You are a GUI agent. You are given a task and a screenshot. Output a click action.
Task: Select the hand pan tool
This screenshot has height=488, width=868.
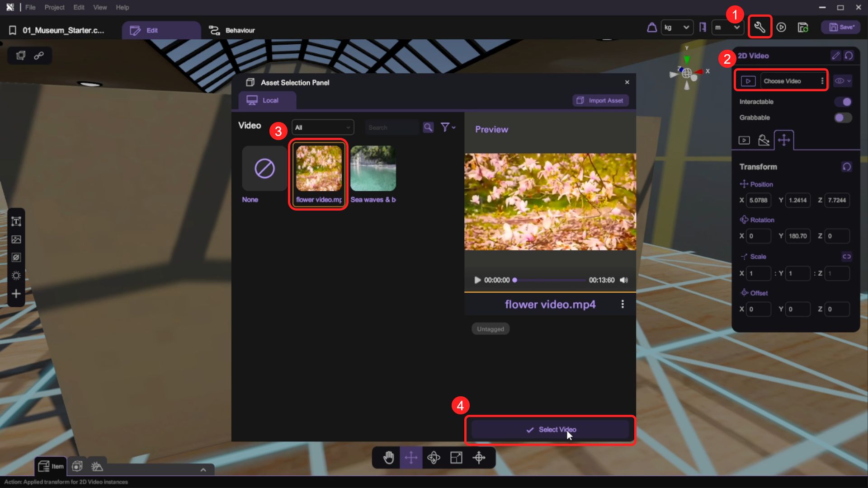[x=388, y=458]
